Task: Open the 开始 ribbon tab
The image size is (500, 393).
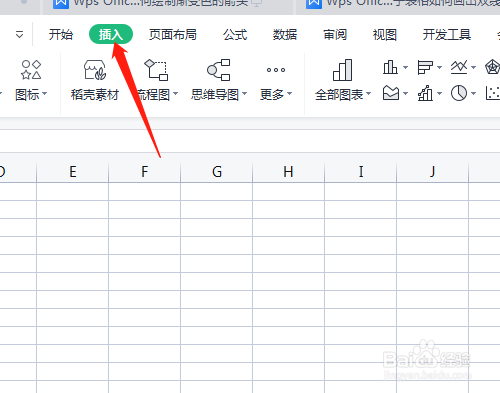Action: (x=61, y=34)
